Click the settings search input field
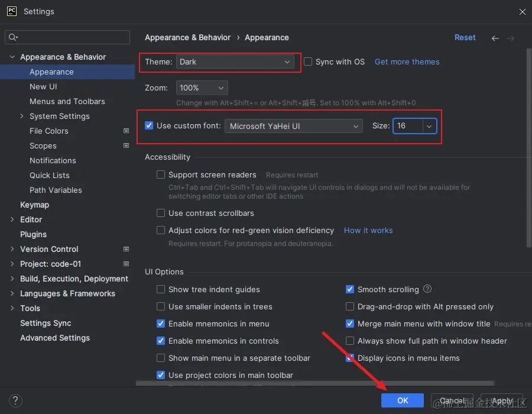Viewport: 532px width, 414px height. [x=67, y=37]
